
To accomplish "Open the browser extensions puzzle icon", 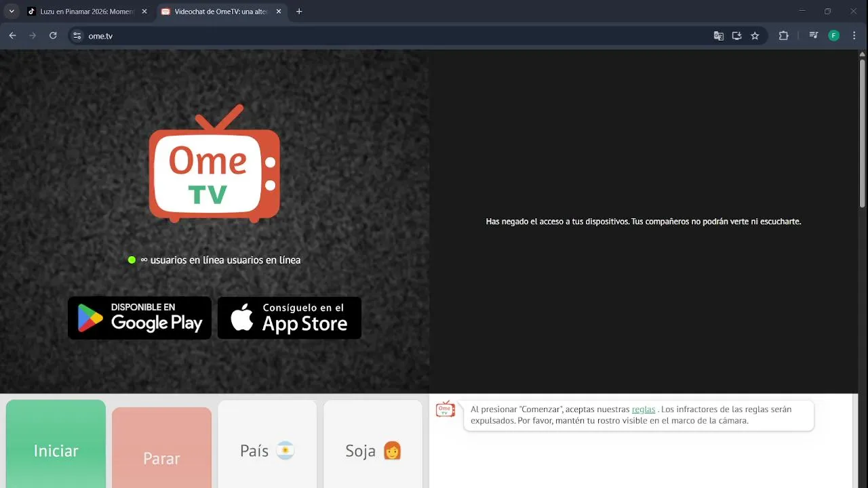I will click(x=784, y=36).
